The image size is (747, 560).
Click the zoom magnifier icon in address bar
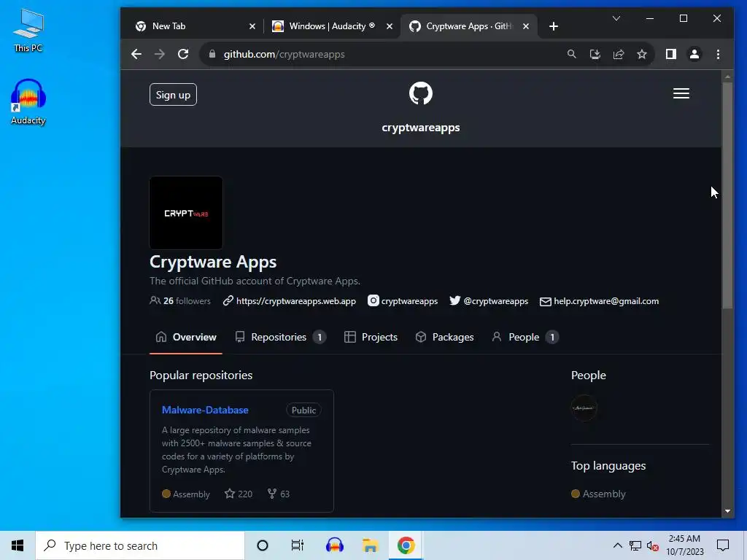pyautogui.click(x=572, y=54)
